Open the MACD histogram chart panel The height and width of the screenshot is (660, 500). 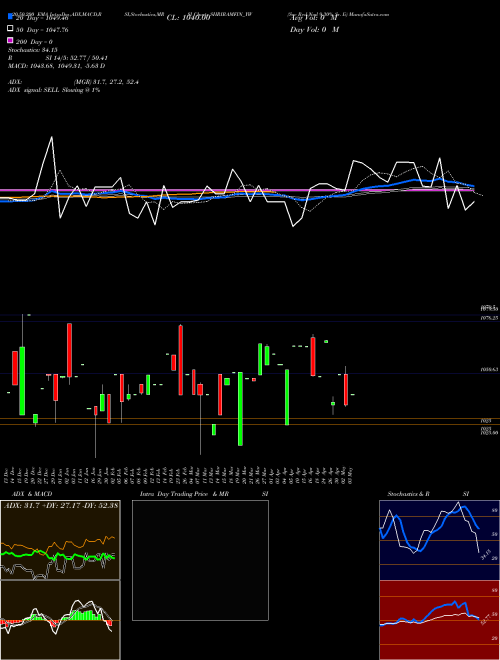coord(60,620)
